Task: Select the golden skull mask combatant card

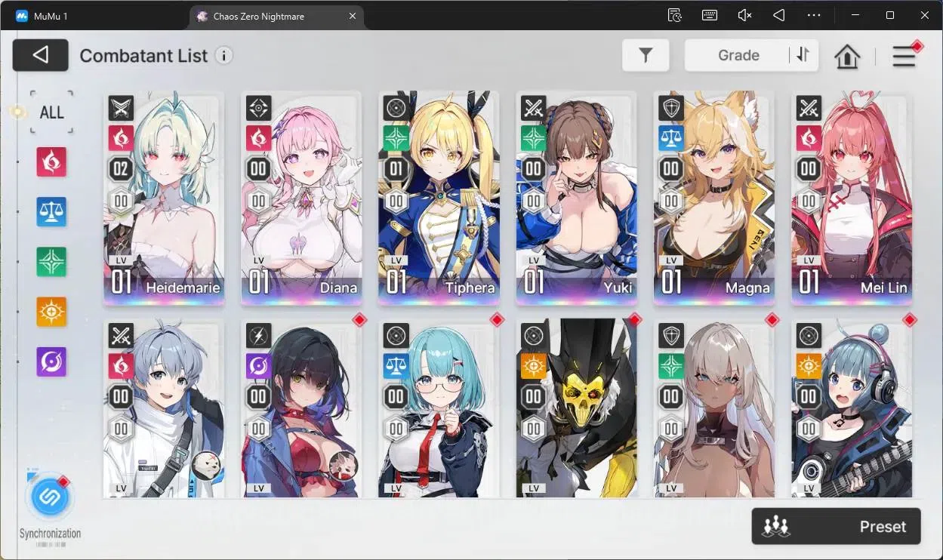Action: click(577, 408)
